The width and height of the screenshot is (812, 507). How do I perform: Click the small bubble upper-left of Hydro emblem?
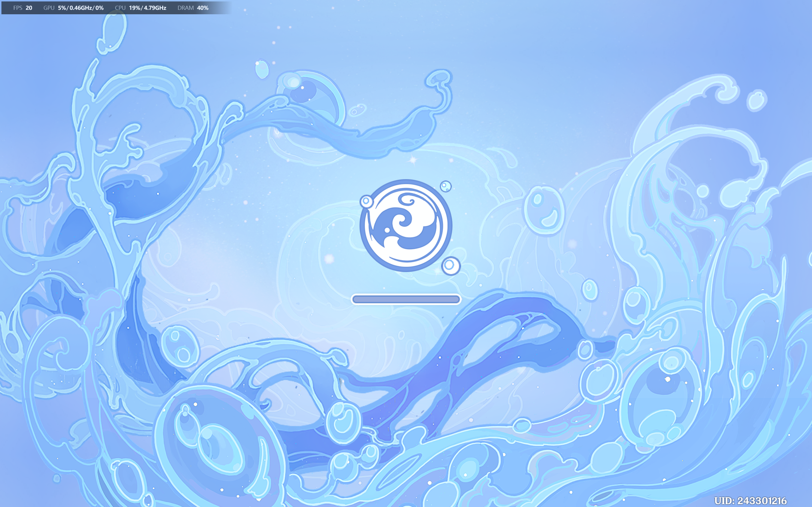366,202
